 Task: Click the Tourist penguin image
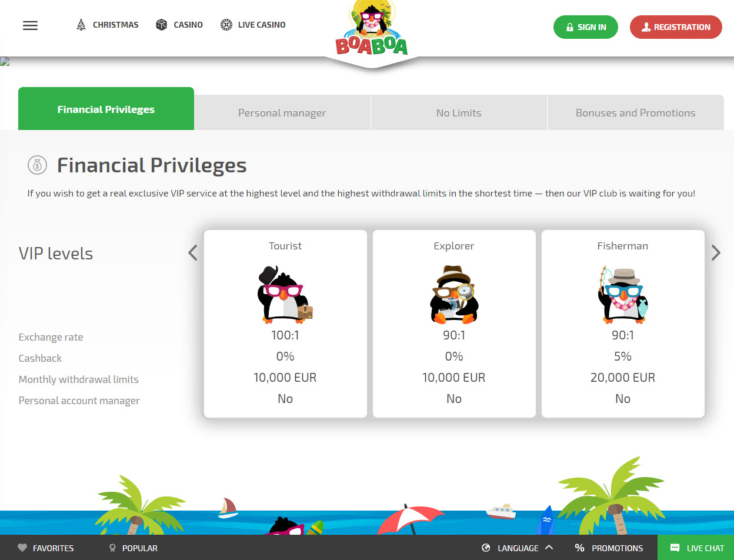click(285, 294)
